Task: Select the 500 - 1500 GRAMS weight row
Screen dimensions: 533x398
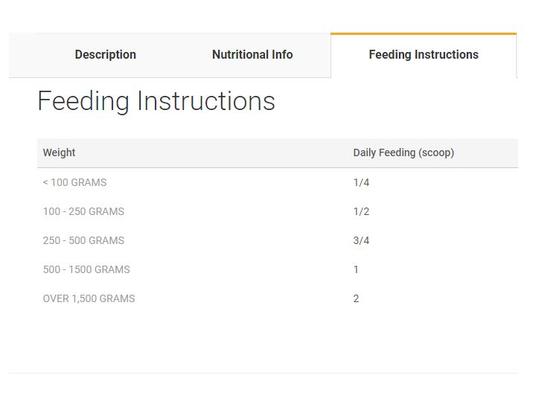Action: pyautogui.click(x=277, y=270)
